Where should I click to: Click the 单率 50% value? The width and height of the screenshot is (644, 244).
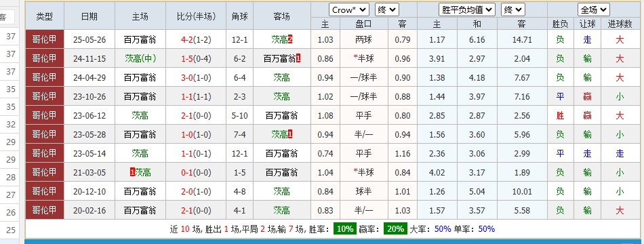tap(487, 229)
